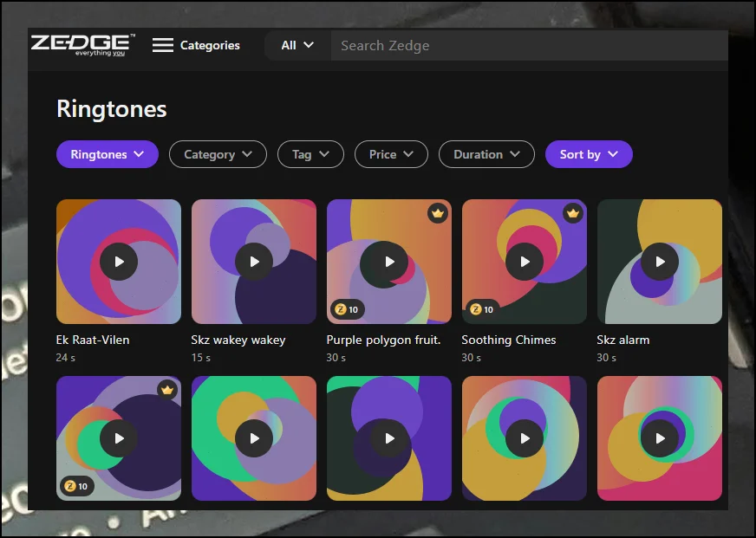Screen dimensions: 756x538
Task: Play the Skz wakey wakey ringtone
Action: click(x=254, y=262)
